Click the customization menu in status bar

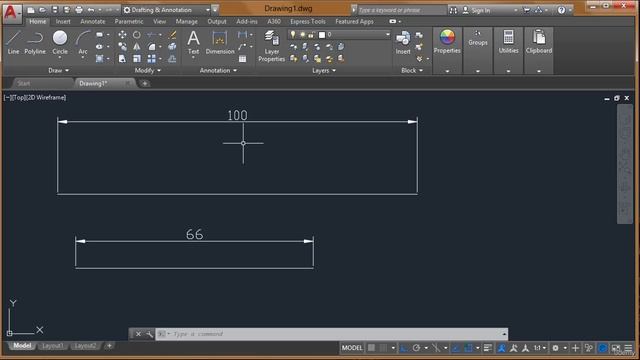[x=628, y=348]
